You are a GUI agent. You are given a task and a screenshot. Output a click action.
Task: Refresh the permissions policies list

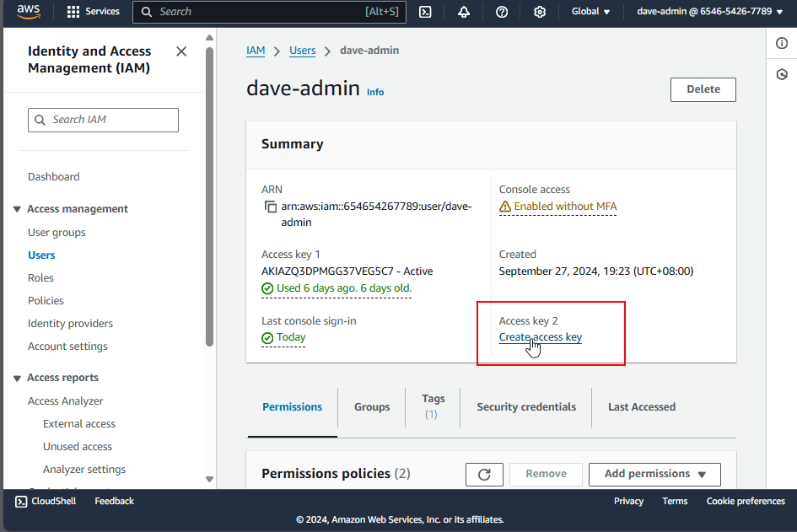point(484,474)
